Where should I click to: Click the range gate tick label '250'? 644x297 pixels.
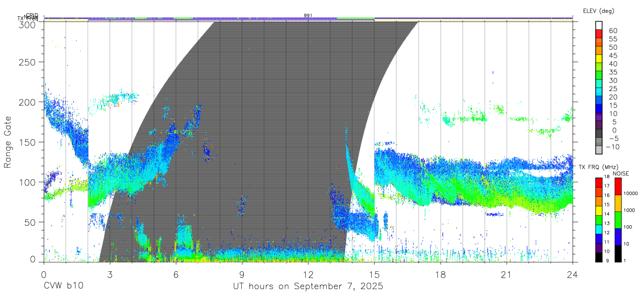click(x=27, y=62)
